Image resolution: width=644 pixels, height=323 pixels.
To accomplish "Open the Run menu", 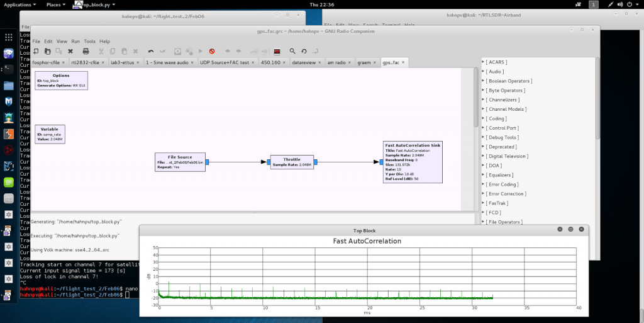I will tap(75, 41).
